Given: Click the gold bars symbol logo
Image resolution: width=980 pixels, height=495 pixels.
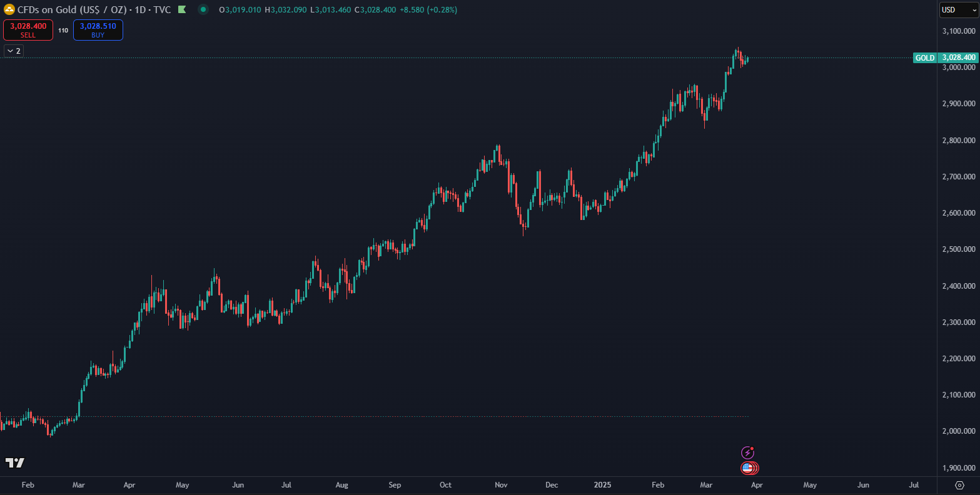Looking at the screenshot, I should click(x=9, y=10).
